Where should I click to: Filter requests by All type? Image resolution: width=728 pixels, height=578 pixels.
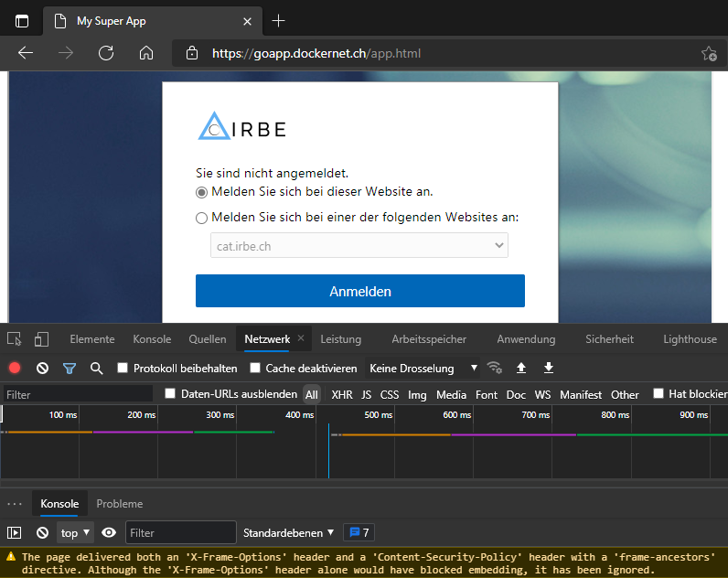[312, 394]
